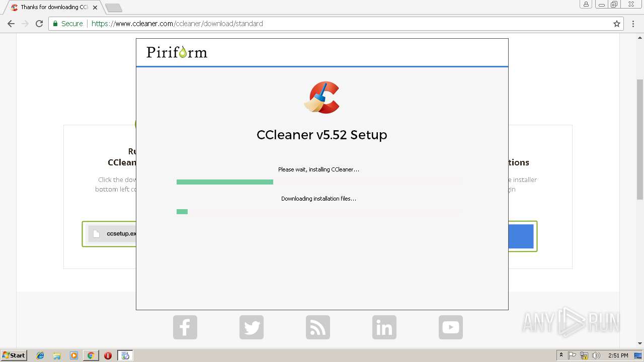Click the ccsetup.exe download item
Image resolution: width=644 pixels, height=362 pixels.
pos(113,234)
